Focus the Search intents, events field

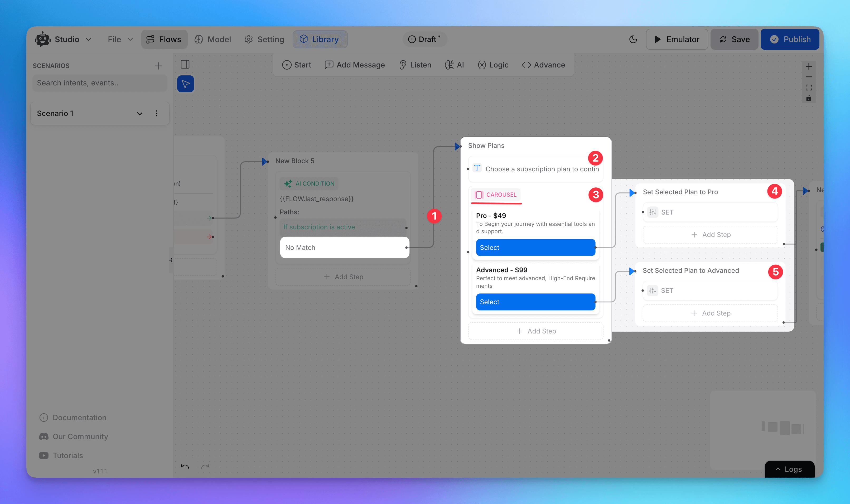pyautogui.click(x=100, y=83)
